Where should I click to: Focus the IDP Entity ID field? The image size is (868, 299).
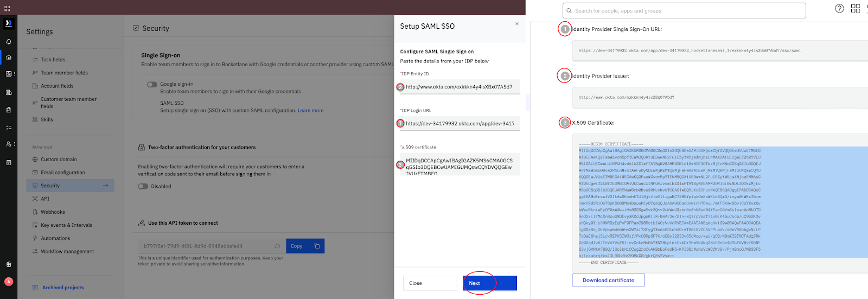click(459, 87)
